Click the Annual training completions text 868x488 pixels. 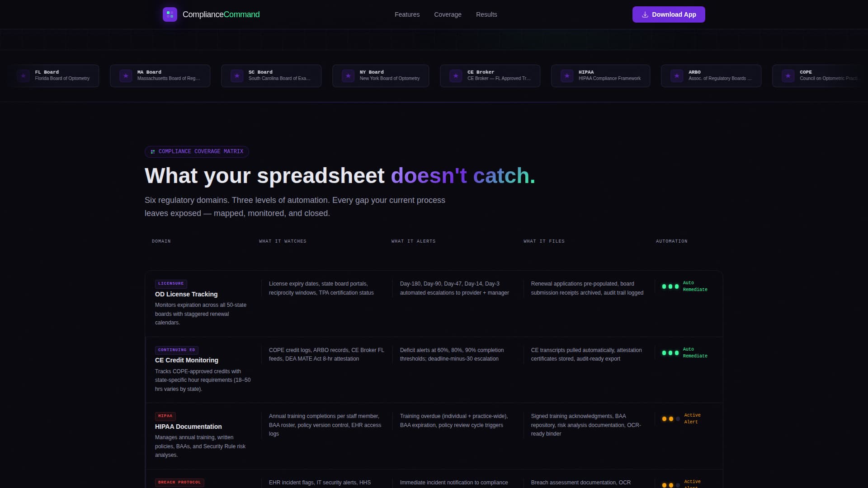tap(325, 425)
